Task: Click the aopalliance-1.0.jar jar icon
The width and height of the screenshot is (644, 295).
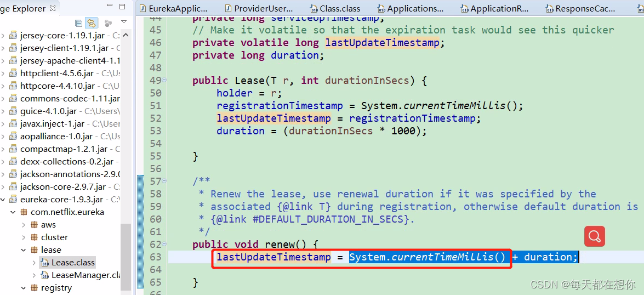Action: click(x=14, y=137)
